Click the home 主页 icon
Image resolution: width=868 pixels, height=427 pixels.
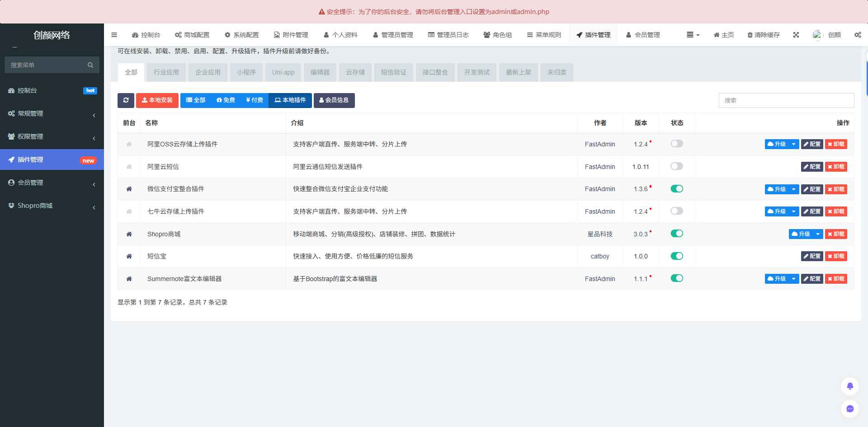tap(723, 34)
